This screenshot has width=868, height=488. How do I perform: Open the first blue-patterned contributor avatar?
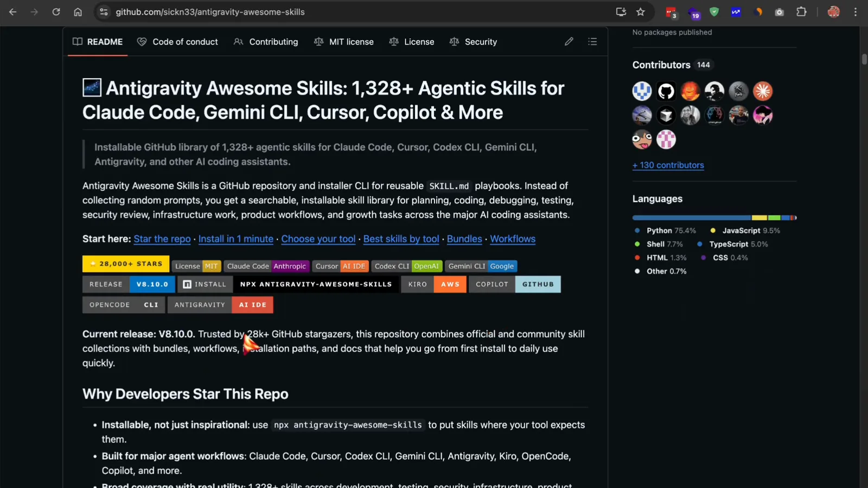(x=642, y=91)
